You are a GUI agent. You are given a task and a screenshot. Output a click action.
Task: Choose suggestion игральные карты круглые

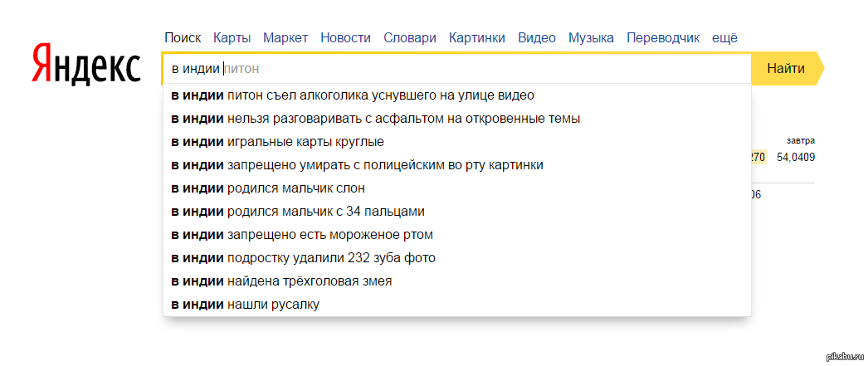point(278,142)
